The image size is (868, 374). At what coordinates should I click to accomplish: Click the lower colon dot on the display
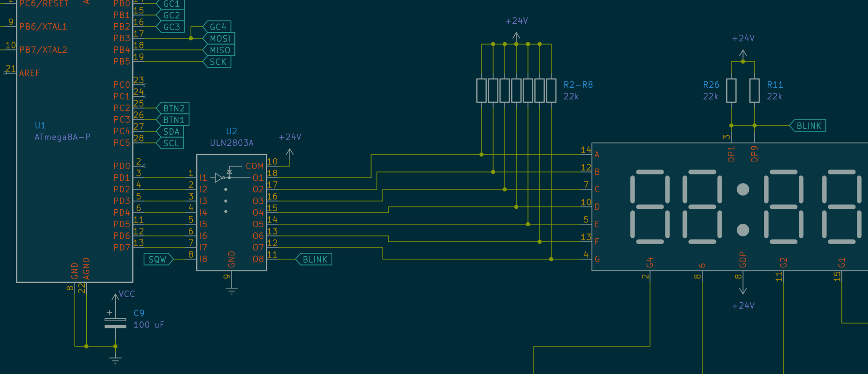click(743, 230)
